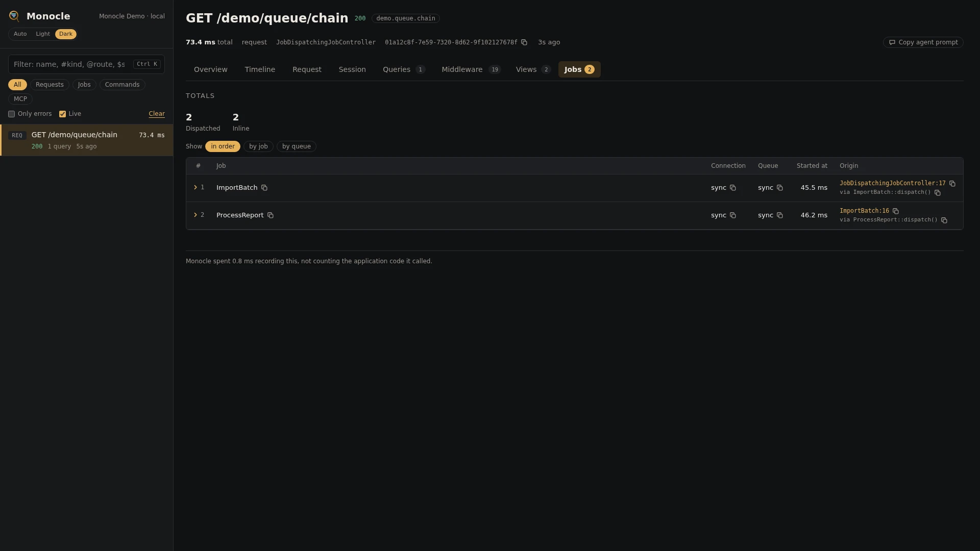Select the Dark theme option
Screen dimensions: 980x551
point(66,34)
